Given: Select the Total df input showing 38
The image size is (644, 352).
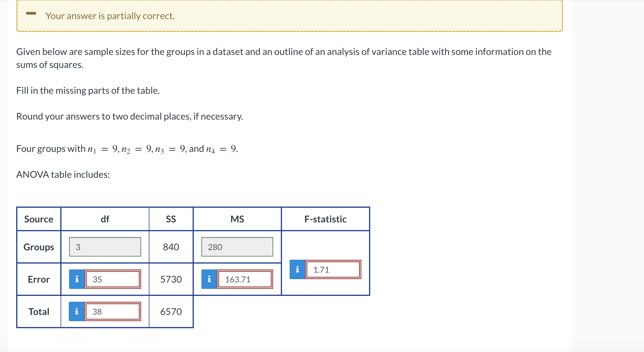Looking at the screenshot, I should pyautogui.click(x=112, y=311).
